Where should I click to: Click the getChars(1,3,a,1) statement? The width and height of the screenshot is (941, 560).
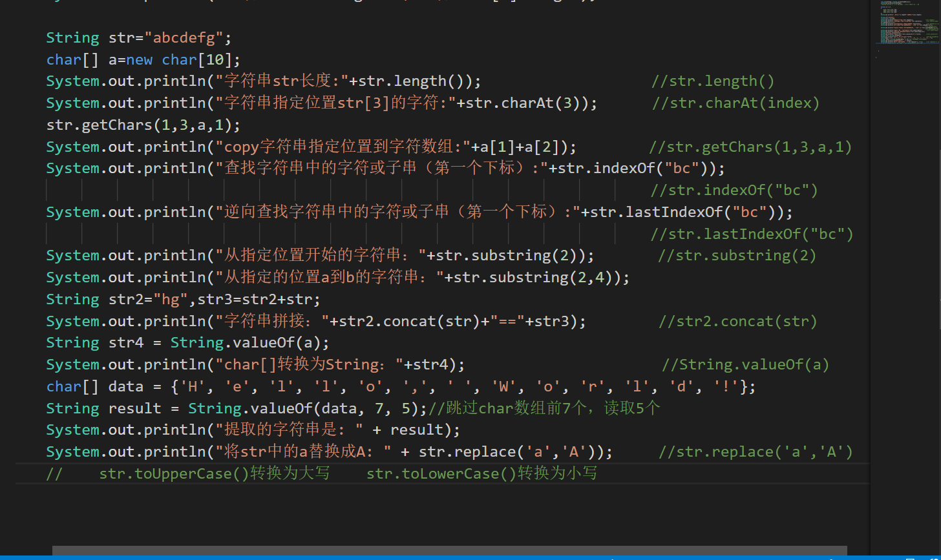[142, 124]
